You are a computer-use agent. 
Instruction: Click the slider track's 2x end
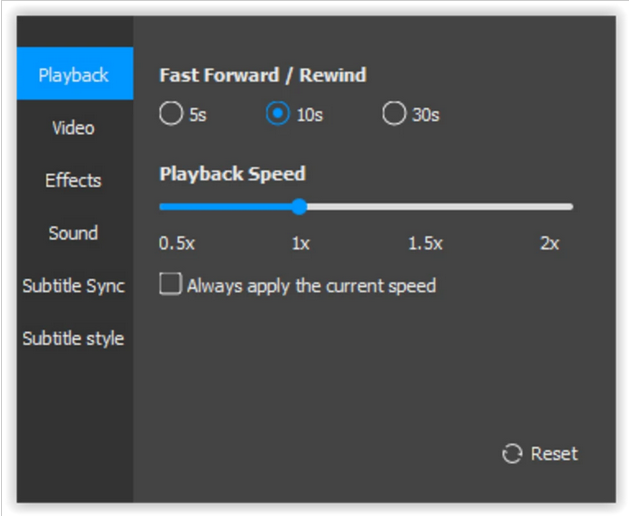(x=569, y=207)
